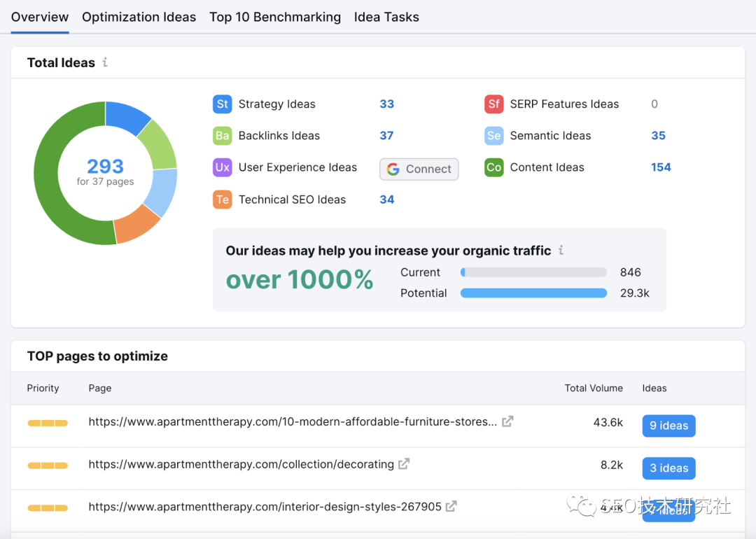
Task: Click info icon beside organic traffic heading
Action: tap(561, 251)
